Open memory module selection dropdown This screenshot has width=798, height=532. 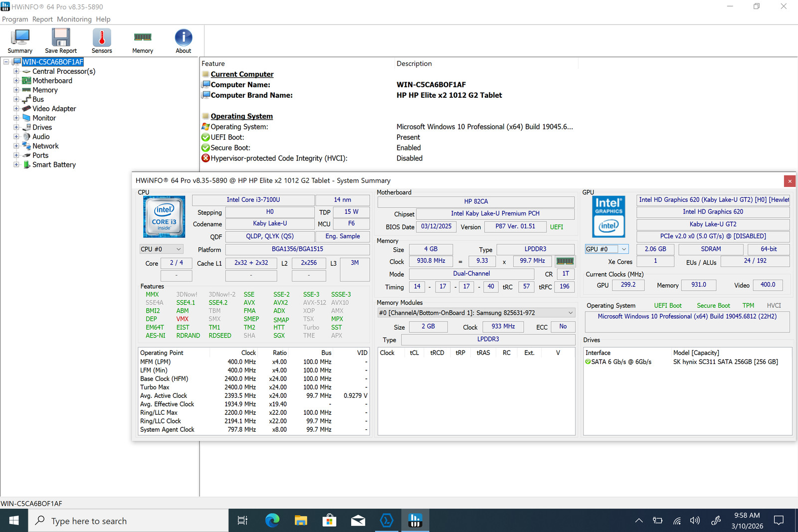476,313
